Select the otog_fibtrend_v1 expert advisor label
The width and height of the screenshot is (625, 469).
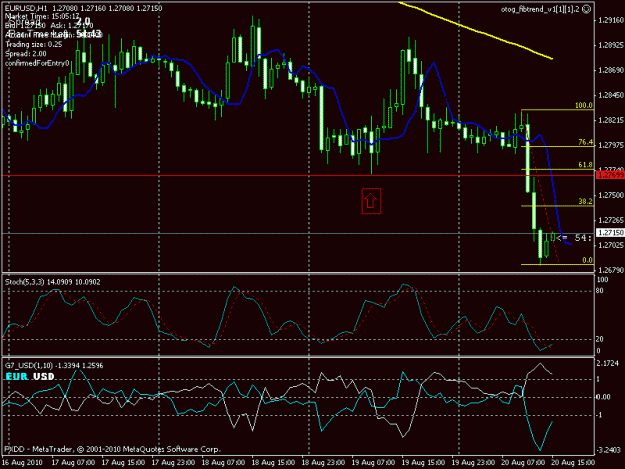tap(540, 9)
